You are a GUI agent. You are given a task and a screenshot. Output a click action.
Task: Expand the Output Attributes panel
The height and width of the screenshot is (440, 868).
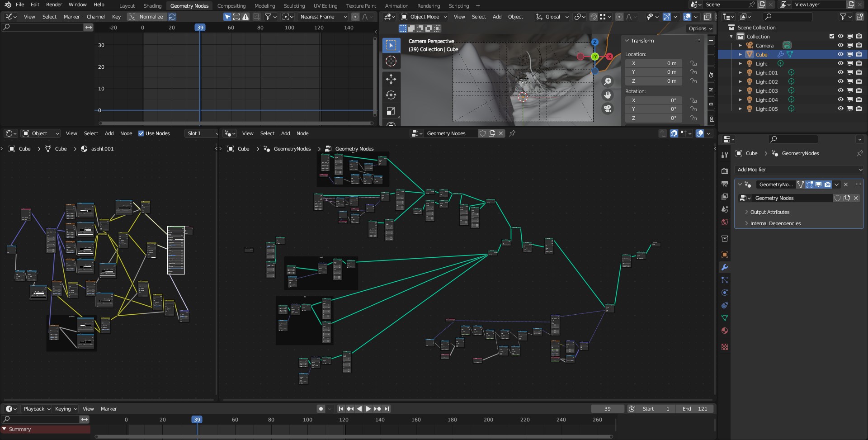click(769, 212)
